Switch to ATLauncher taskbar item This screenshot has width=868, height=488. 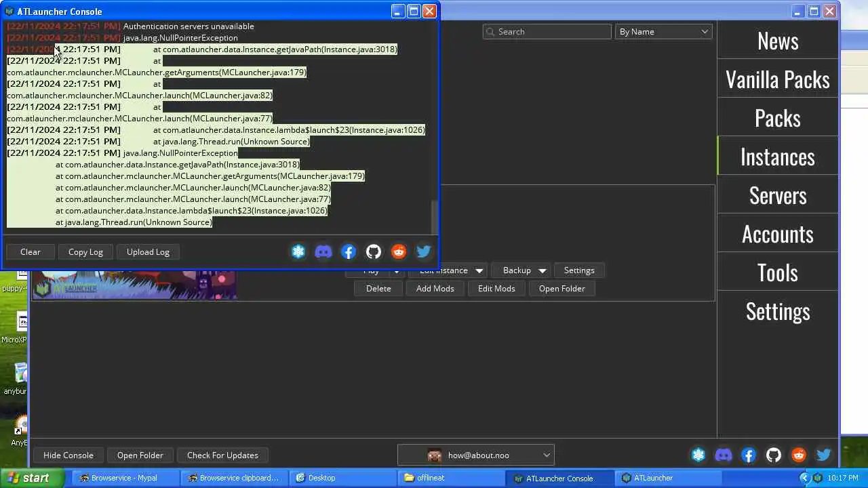[668, 478]
